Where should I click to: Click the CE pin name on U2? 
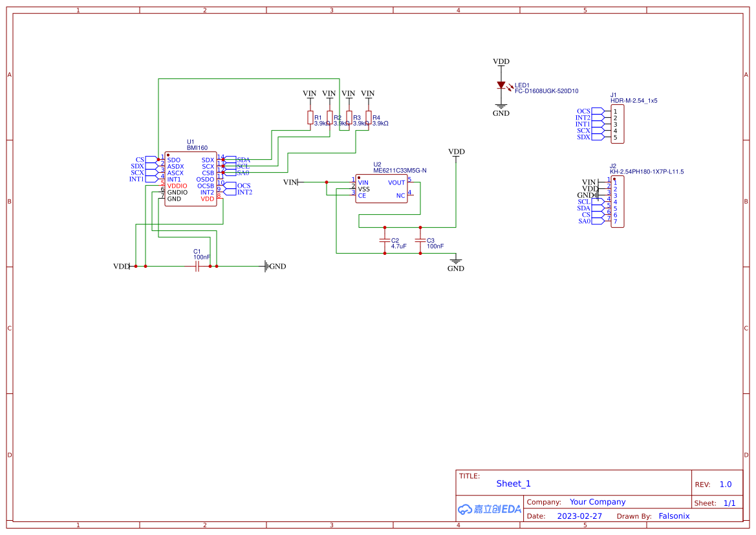click(x=362, y=196)
